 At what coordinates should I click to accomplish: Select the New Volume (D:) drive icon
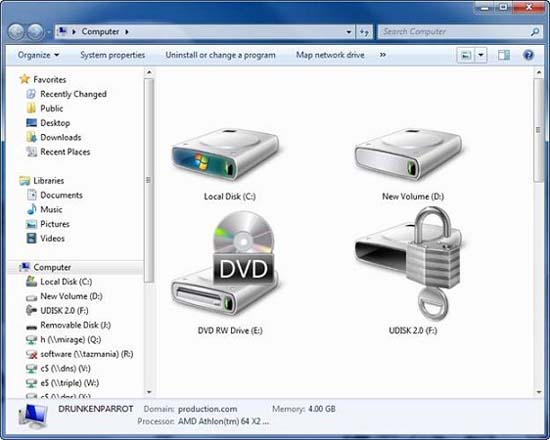pyautogui.click(x=409, y=154)
